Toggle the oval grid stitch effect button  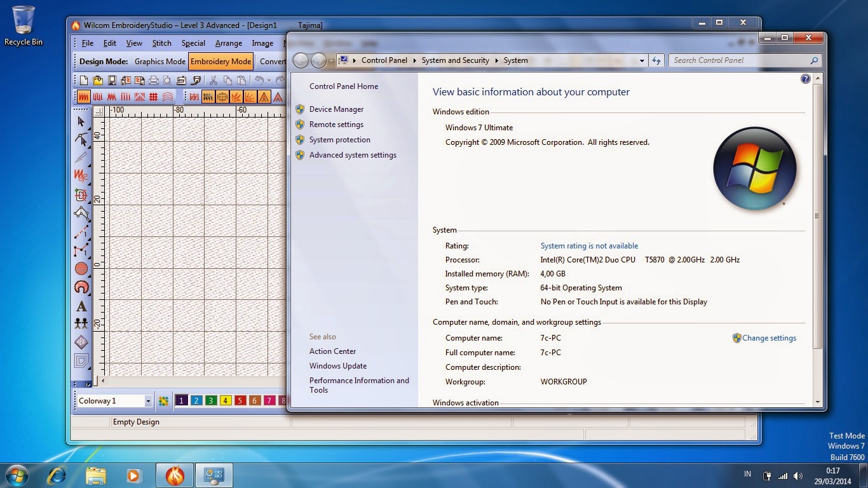click(222, 97)
